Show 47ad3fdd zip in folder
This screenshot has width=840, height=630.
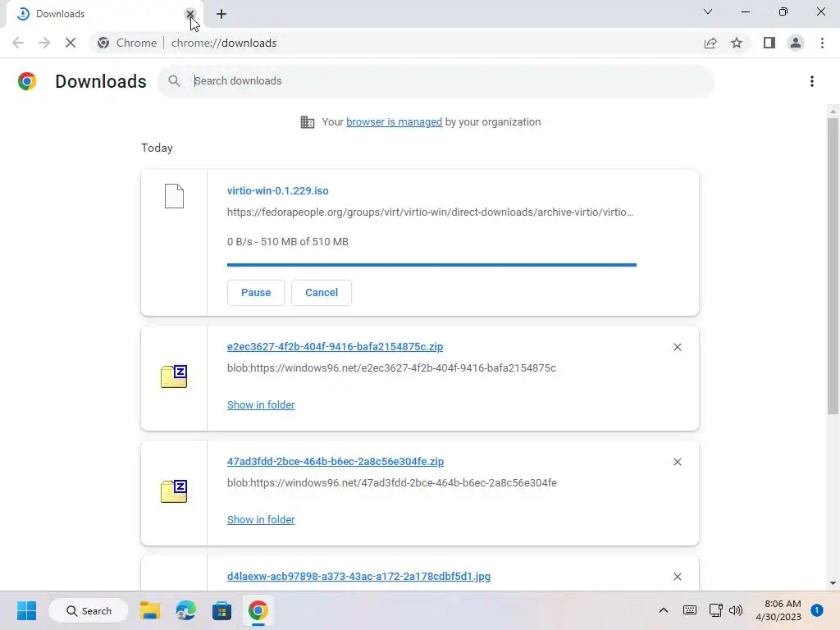[x=261, y=519]
